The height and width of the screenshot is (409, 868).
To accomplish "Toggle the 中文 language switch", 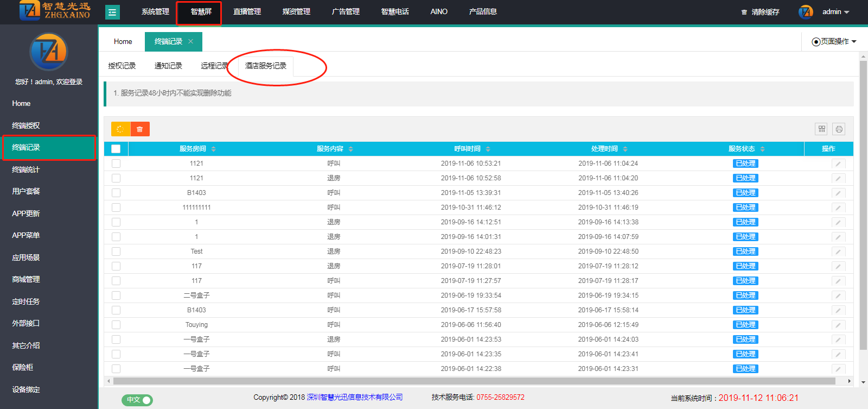I will (137, 400).
